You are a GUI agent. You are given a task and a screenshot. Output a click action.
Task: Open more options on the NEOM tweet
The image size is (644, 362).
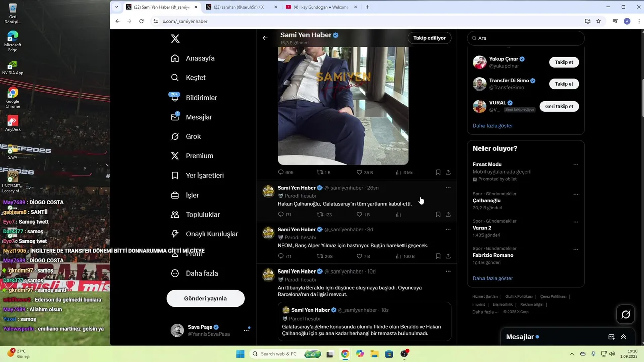click(448, 229)
